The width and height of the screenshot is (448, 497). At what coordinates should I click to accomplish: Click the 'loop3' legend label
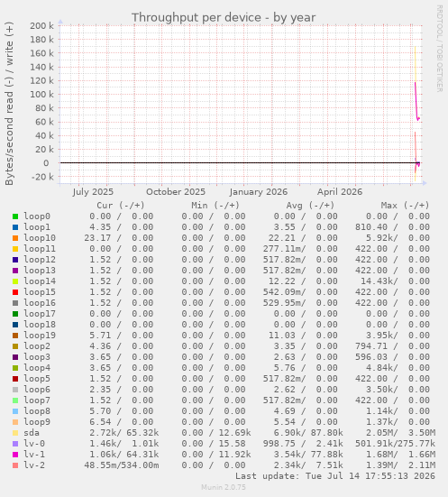[37, 357]
